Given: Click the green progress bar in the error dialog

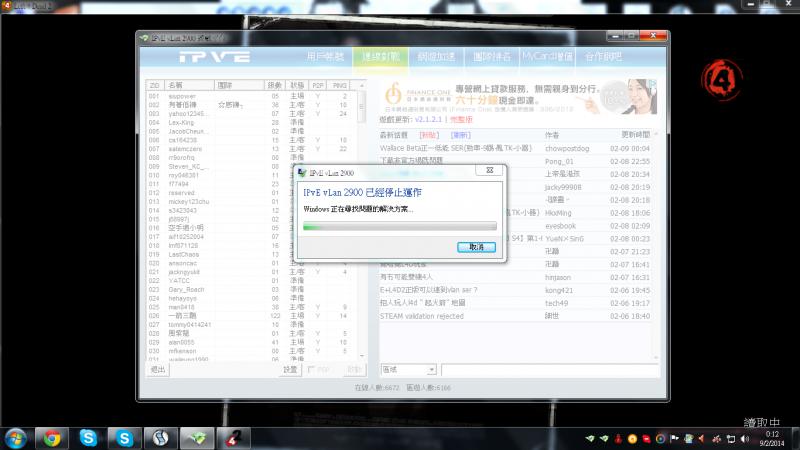Looking at the screenshot, I should tap(399, 226).
